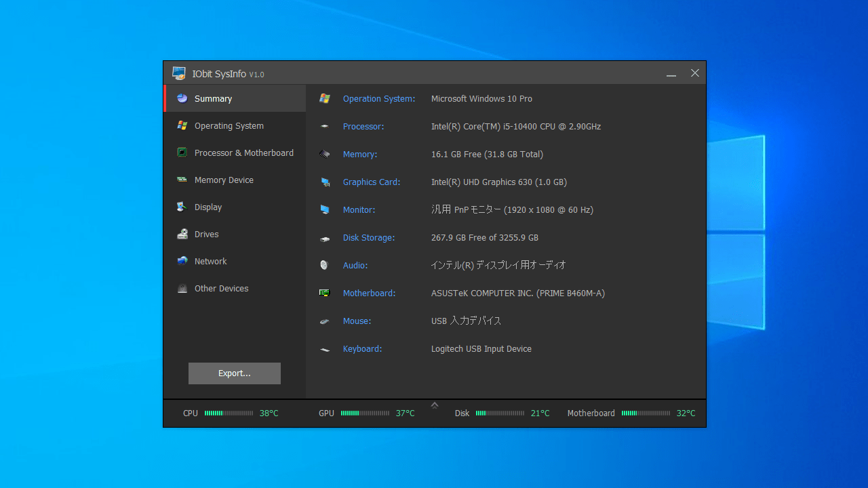Image resolution: width=868 pixels, height=488 pixels.
Task: Click the green board icon beside Motherboard
Action: pyautogui.click(x=324, y=293)
